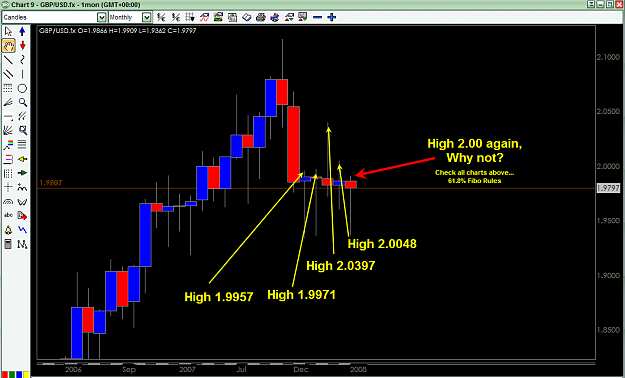This screenshot has width=625, height=378.
Task: Select the blue zigzag wave tool
Action: 22,230
